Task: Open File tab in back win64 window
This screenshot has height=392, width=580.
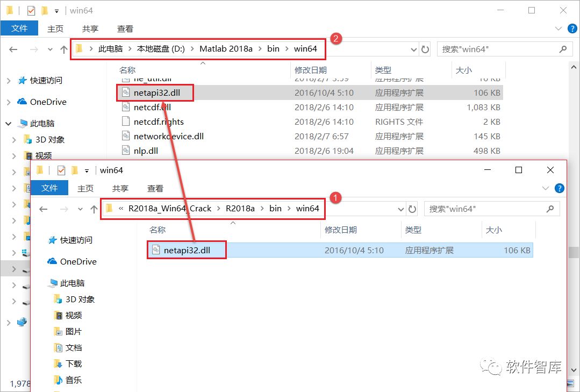Action: (19, 28)
